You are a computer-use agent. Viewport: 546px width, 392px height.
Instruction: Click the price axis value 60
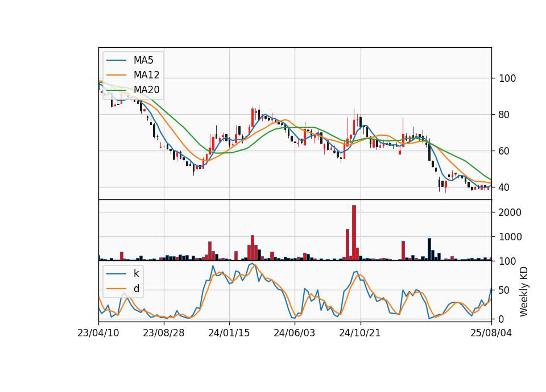coord(504,151)
